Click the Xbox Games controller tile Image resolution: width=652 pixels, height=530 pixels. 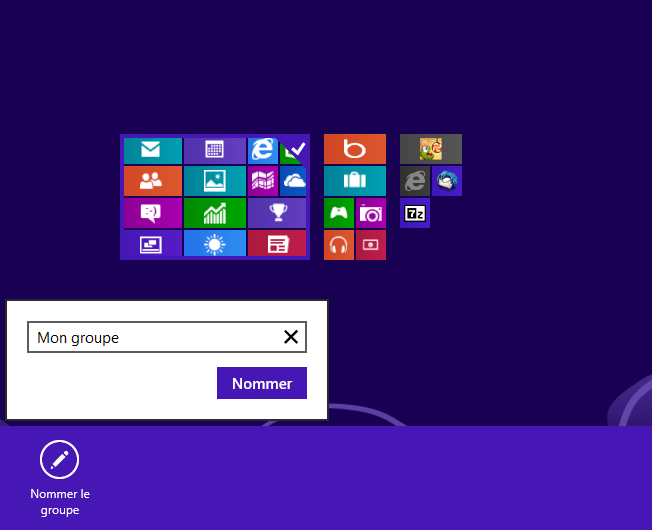coord(339,213)
